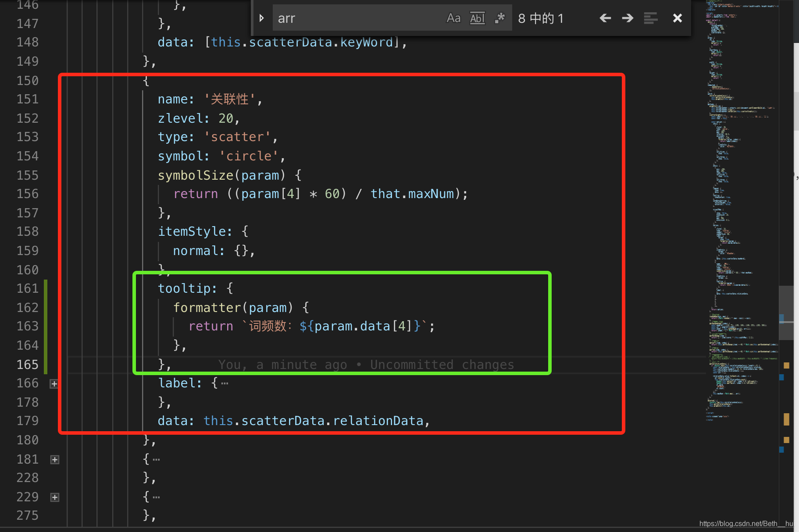Viewport: 799px width, 532px height.
Task: Click the folded '{…' on line 229
Action: [x=151, y=497]
